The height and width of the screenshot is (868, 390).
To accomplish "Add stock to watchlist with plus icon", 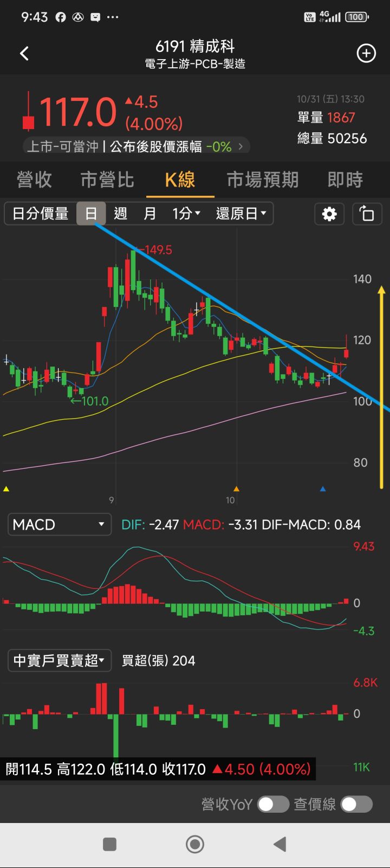I will [366, 53].
